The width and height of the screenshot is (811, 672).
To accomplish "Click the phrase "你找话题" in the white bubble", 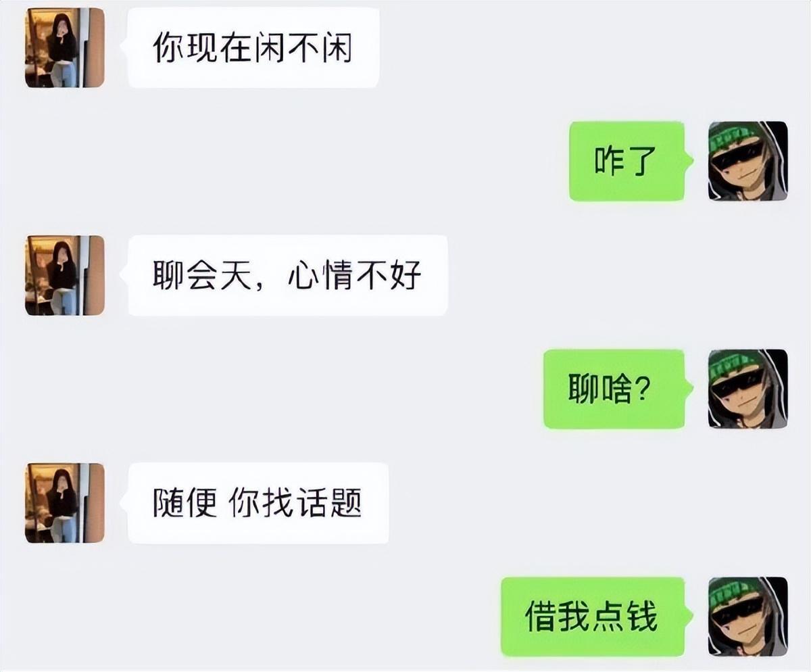I will (296, 503).
